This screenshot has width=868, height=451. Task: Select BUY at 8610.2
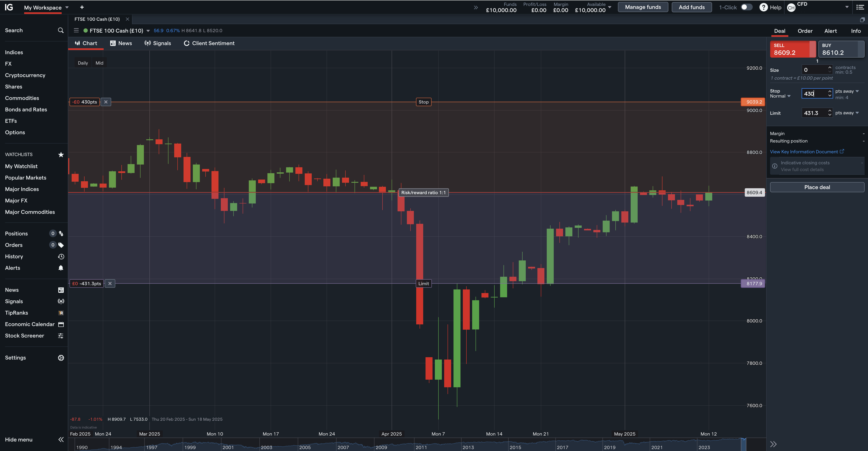click(841, 49)
